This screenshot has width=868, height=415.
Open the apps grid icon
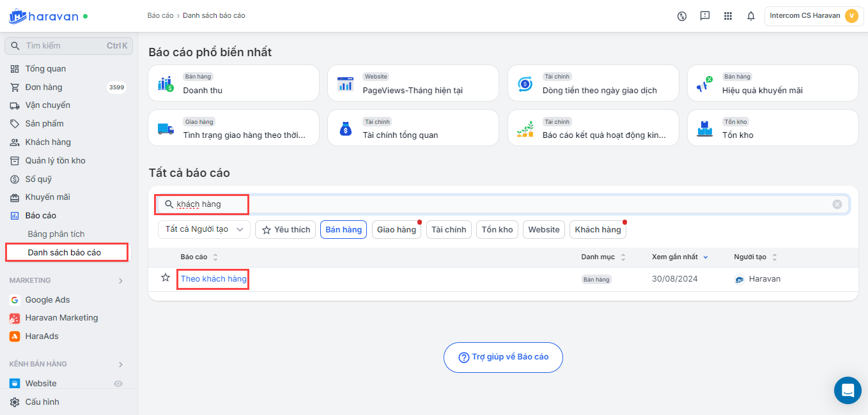point(728,16)
